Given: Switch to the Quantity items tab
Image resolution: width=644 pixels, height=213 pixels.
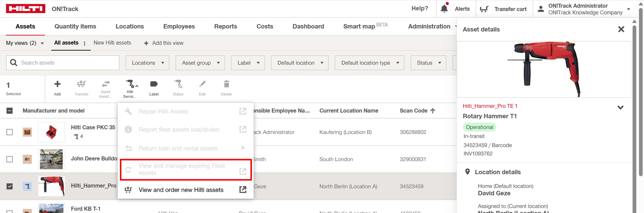Looking at the screenshot, I should [x=75, y=26].
